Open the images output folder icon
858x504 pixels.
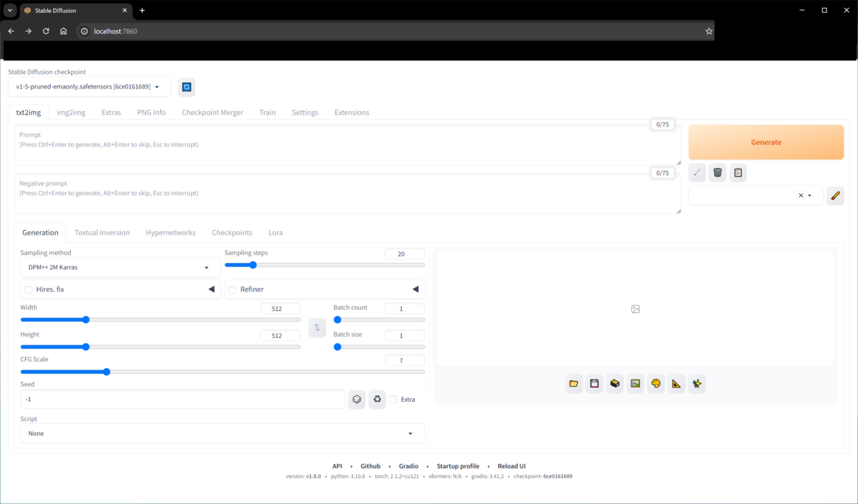point(573,384)
